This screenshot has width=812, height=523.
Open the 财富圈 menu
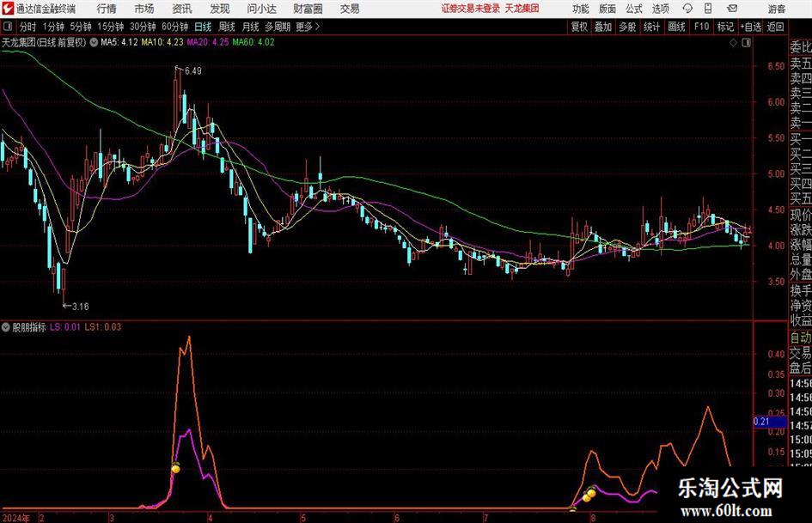click(308, 9)
